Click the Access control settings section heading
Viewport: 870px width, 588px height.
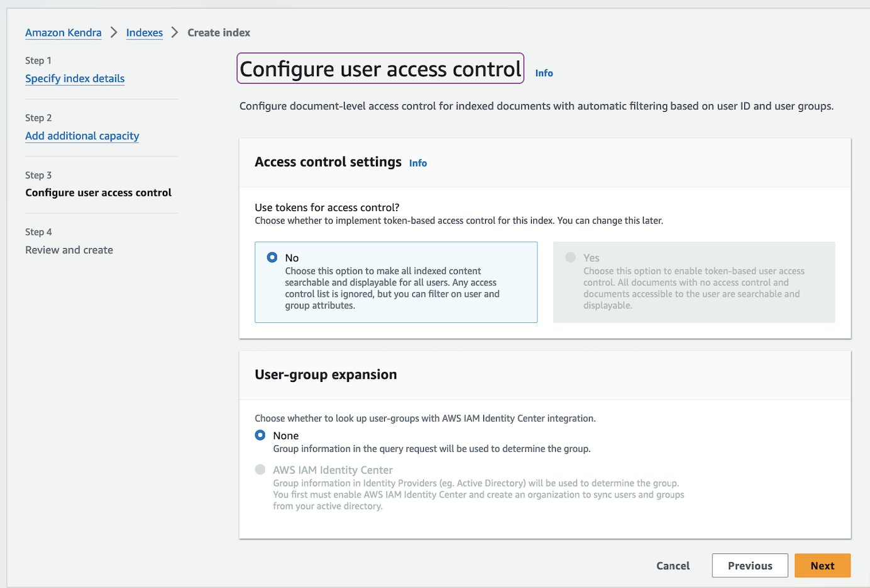328,162
